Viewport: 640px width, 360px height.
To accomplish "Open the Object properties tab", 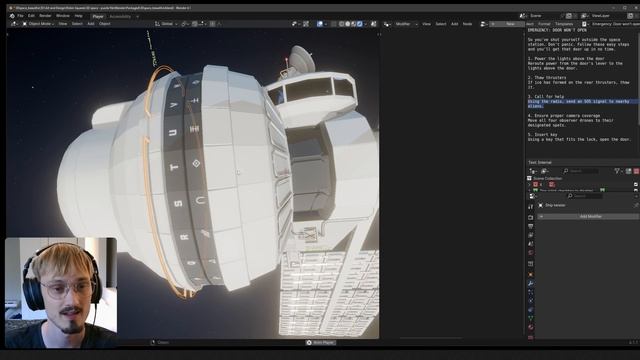I will click(x=531, y=274).
